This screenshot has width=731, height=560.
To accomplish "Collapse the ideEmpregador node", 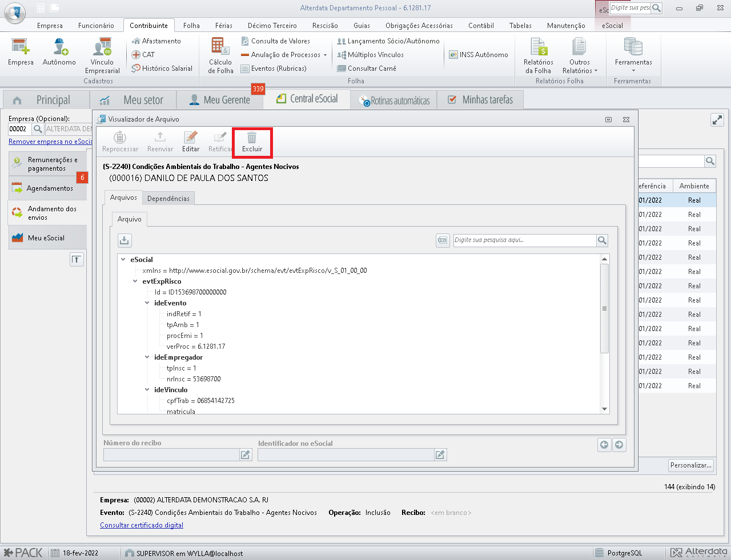I will coord(147,357).
